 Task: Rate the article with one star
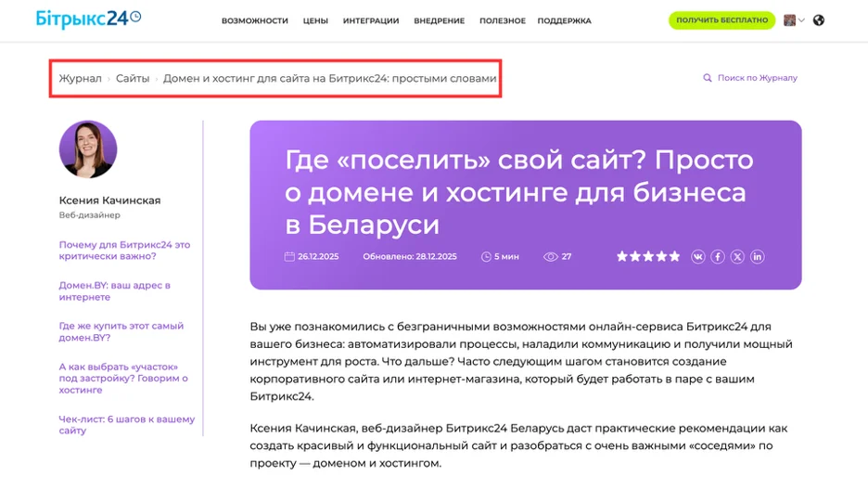(x=622, y=256)
